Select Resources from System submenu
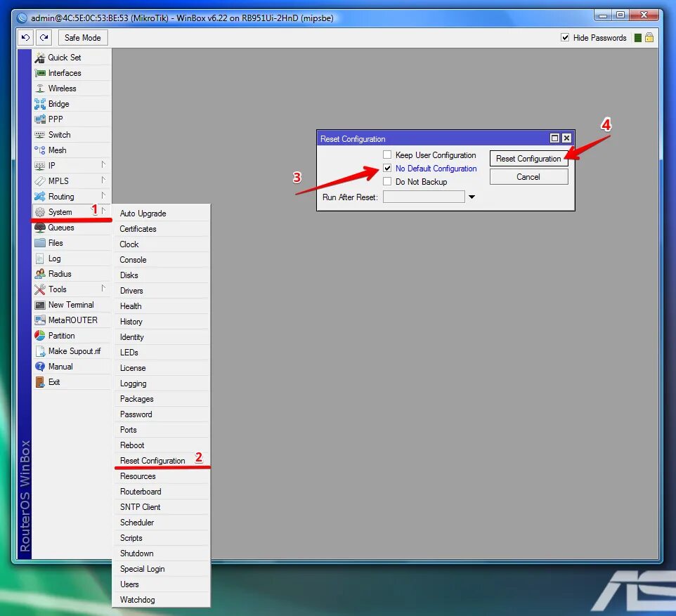Viewport: 676px width, 616px height. (x=161, y=476)
